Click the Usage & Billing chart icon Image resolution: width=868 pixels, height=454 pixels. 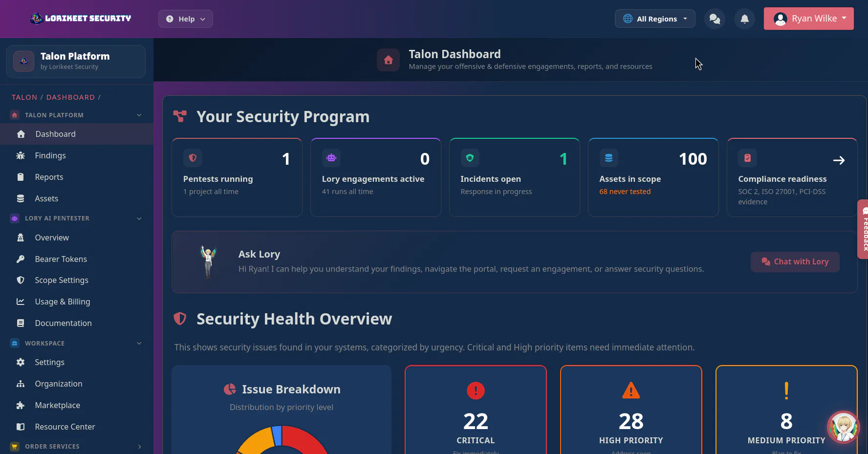[21, 302]
